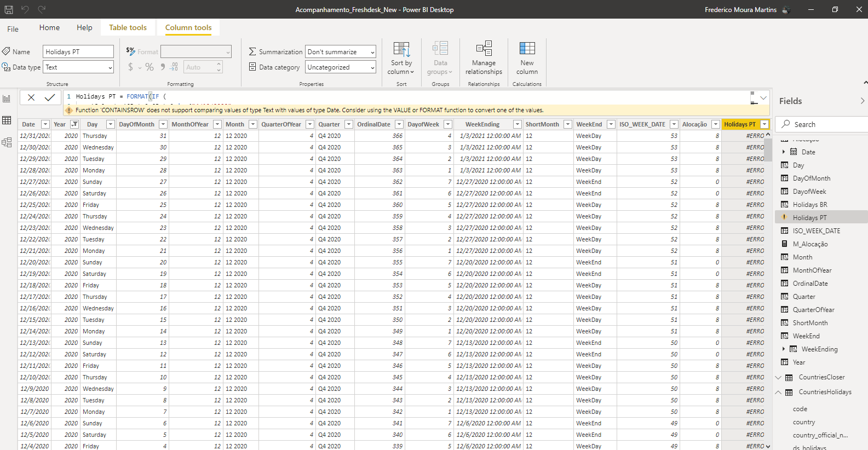Open the Home tab

coord(49,27)
